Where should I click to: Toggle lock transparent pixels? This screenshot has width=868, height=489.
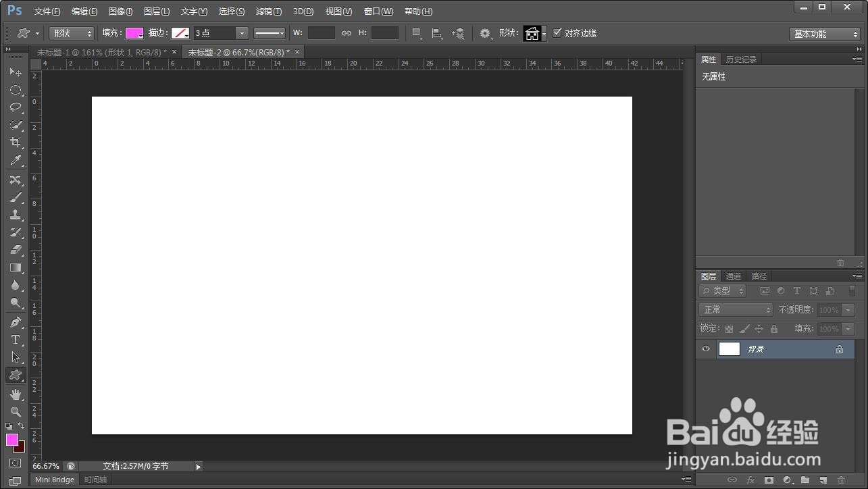[729, 329]
